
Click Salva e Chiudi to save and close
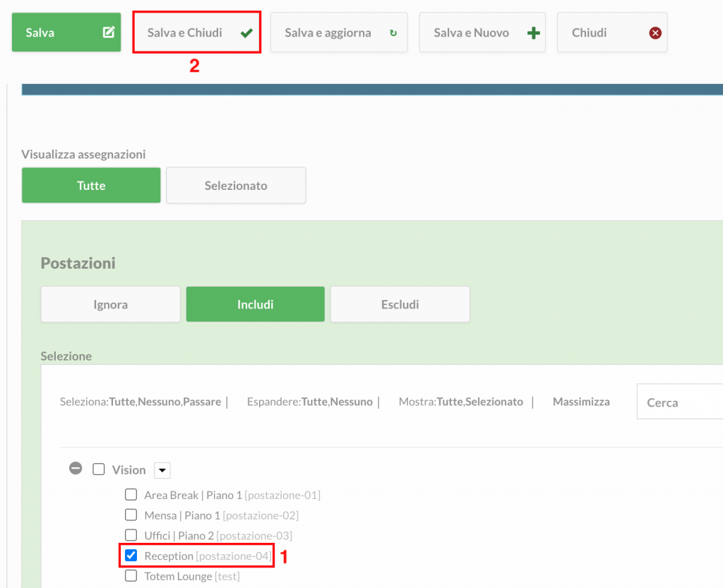coord(197,32)
